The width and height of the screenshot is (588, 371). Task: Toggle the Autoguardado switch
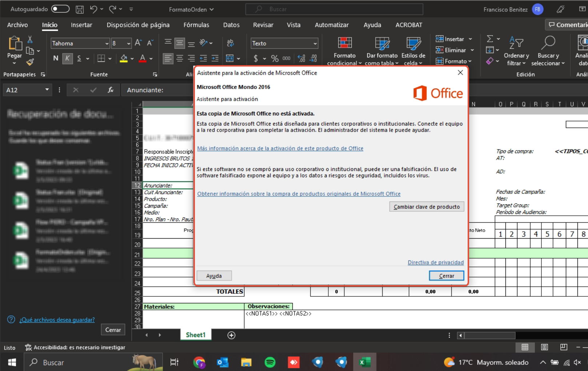pyautogui.click(x=60, y=9)
